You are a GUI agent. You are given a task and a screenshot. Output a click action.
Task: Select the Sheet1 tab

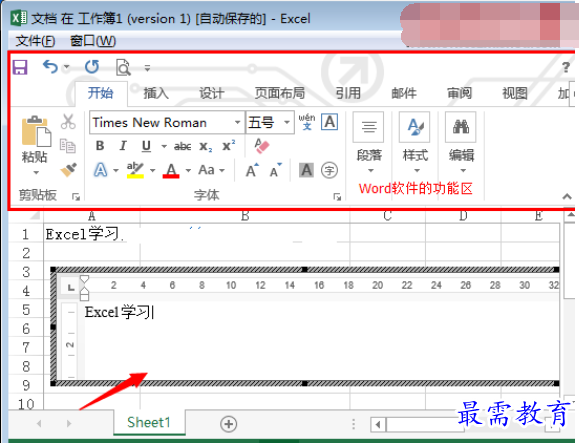pyautogui.click(x=149, y=422)
